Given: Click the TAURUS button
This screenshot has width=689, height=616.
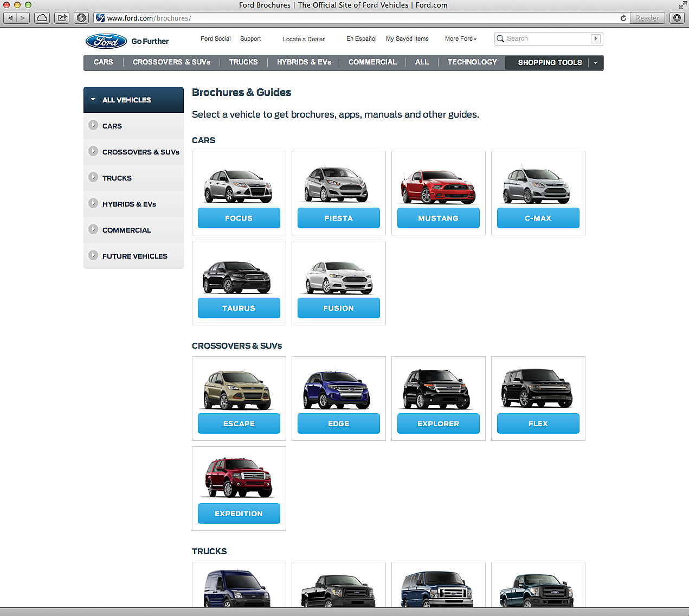Looking at the screenshot, I should click(239, 308).
